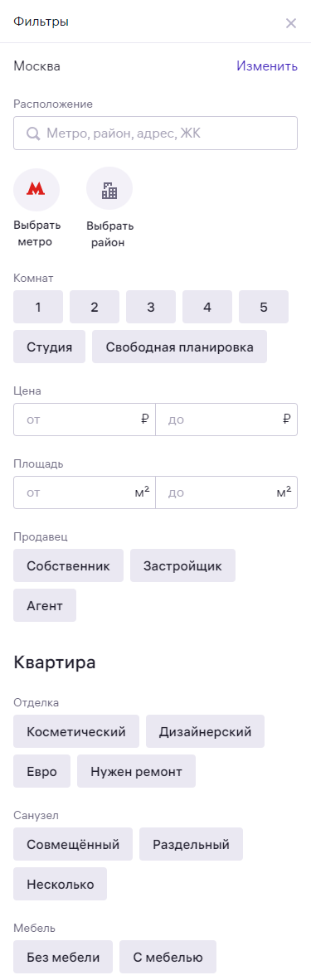Image resolution: width=311 pixels, height=980 pixels.
Task: Focus the Метро, район, адрес search field
Action: pos(155,133)
